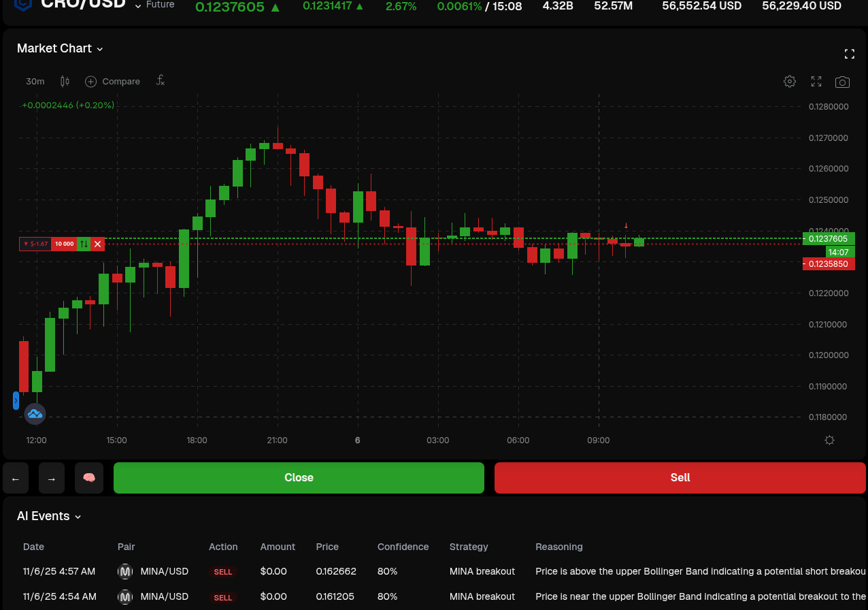Switch chart interval by clicking 30m
The width and height of the screenshot is (868, 610).
(x=35, y=81)
